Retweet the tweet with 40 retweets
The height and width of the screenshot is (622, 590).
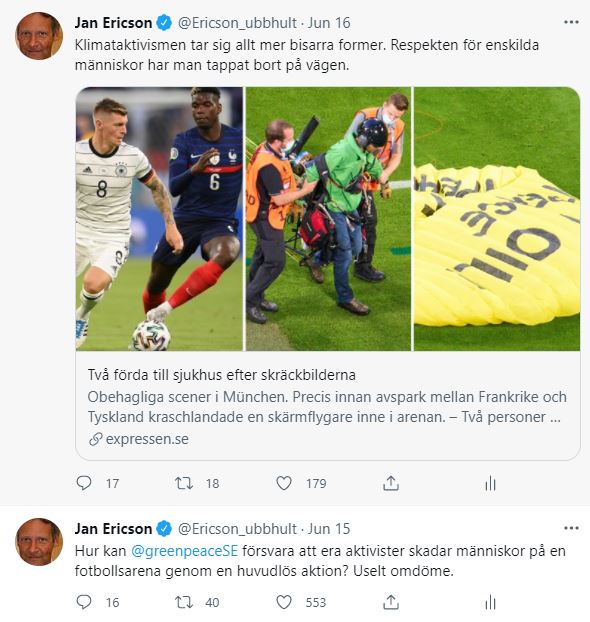(184, 602)
